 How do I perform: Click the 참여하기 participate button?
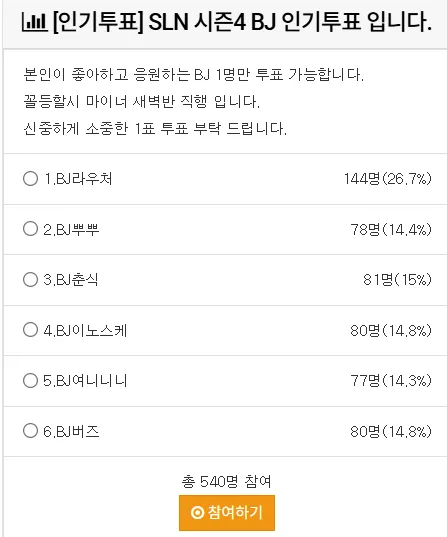click(x=227, y=513)
